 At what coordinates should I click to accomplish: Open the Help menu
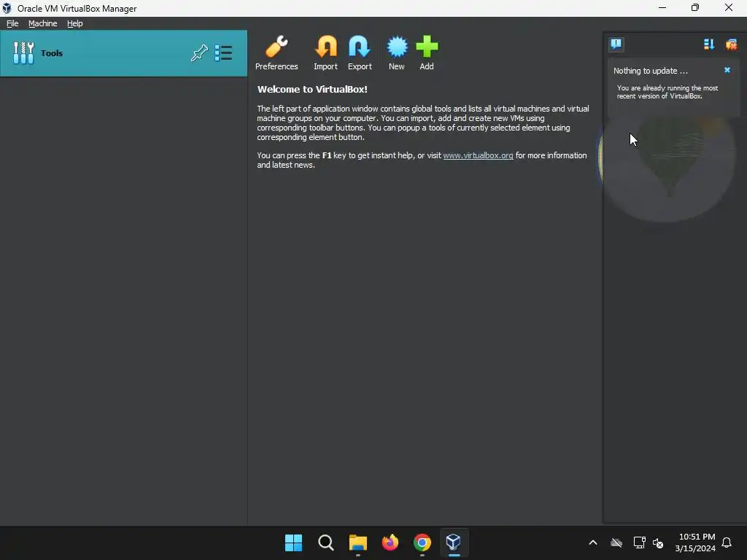pyautogui.click(x=75, y=23)
